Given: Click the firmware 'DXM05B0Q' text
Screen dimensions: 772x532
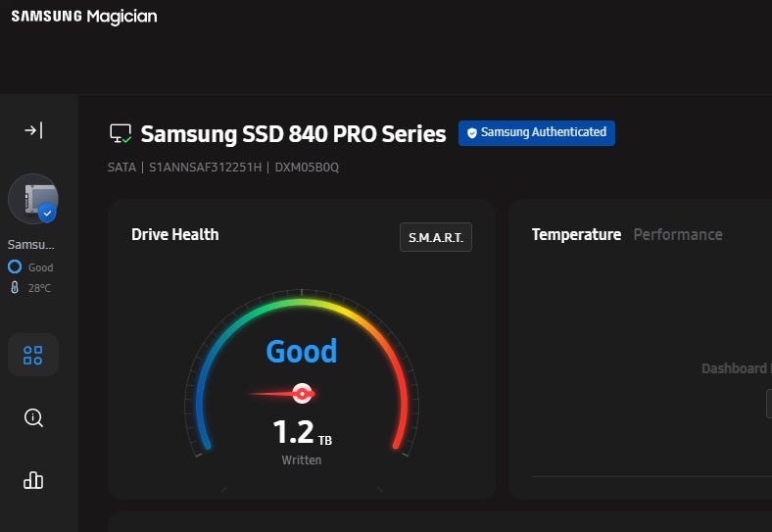Looking at the screenshot, I should click(x=307, y=168).
